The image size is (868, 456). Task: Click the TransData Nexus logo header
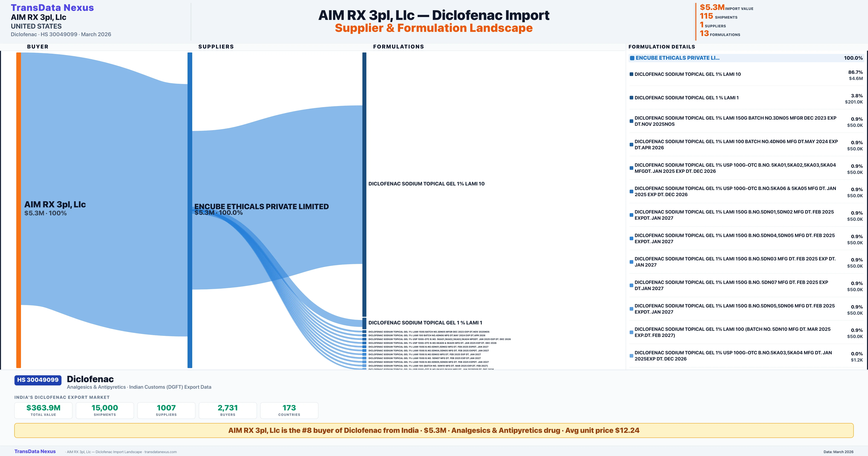tap(52, 8)
